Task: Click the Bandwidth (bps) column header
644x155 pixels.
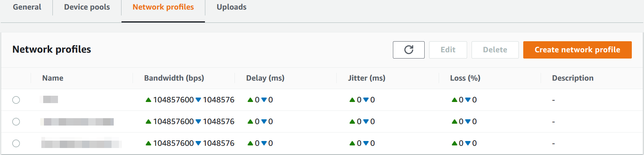Action: tap(174, 78)
